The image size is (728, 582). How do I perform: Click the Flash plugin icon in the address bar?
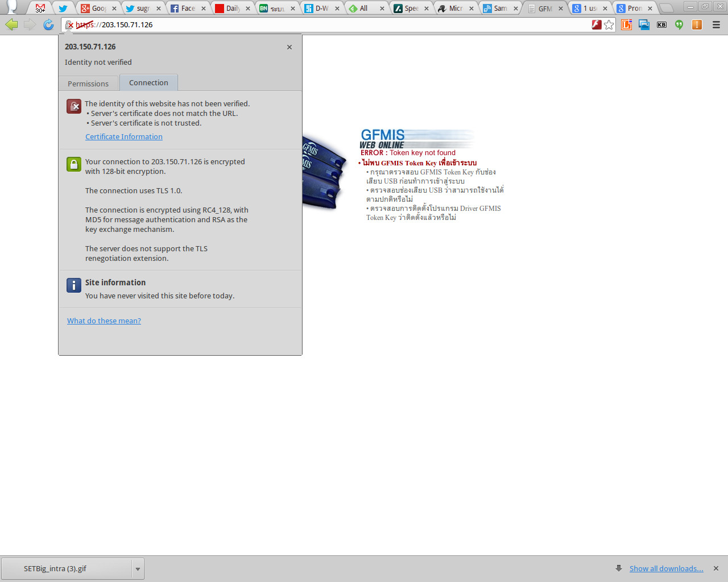597,24
